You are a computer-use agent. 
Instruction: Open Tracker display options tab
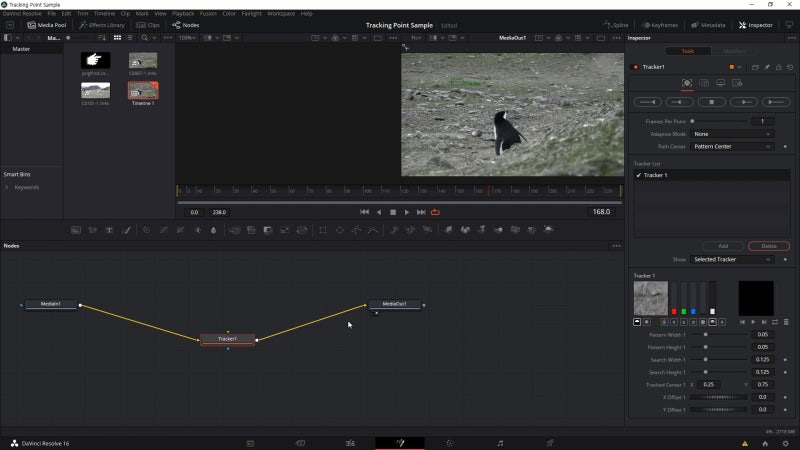(x=720, y=83)
